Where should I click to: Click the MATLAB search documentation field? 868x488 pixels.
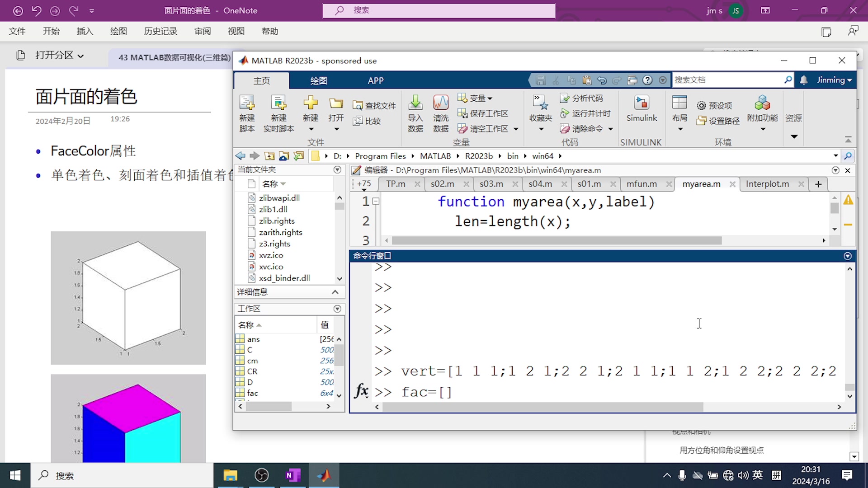tap(727, 80)
